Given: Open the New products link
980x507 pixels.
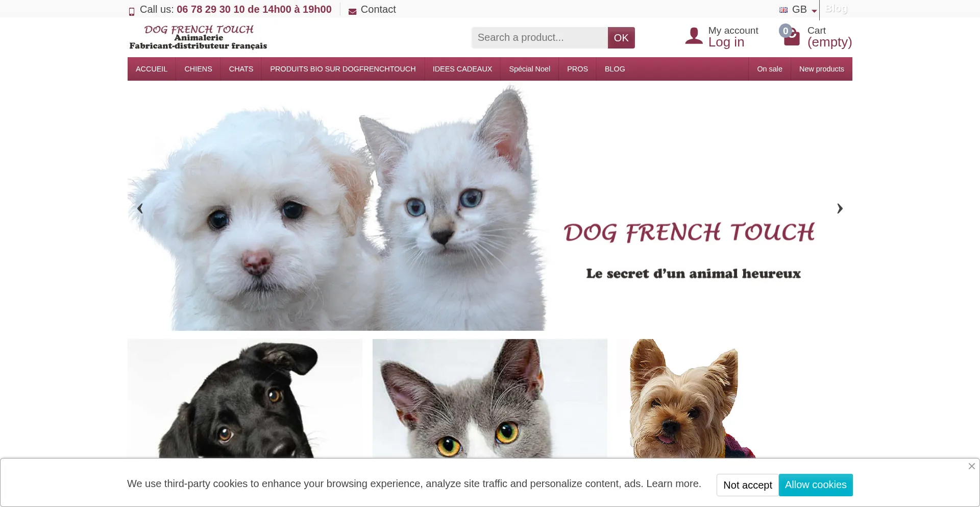Looking at the screenshot, I should [821, 69].
